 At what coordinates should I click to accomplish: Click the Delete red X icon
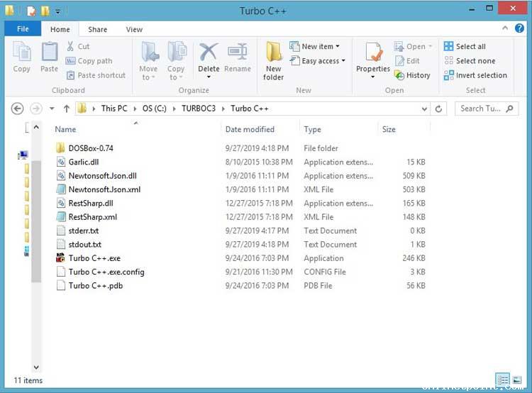209,53
